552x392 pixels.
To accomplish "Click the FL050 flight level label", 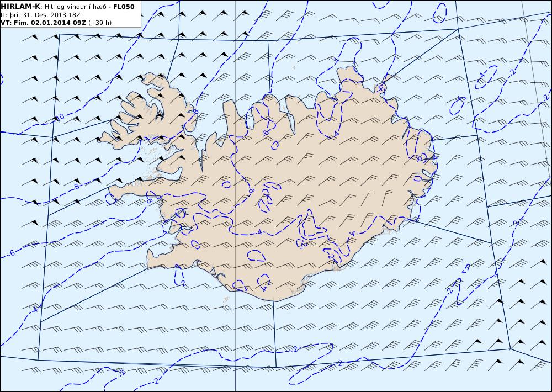I will (x=124, y=7).
